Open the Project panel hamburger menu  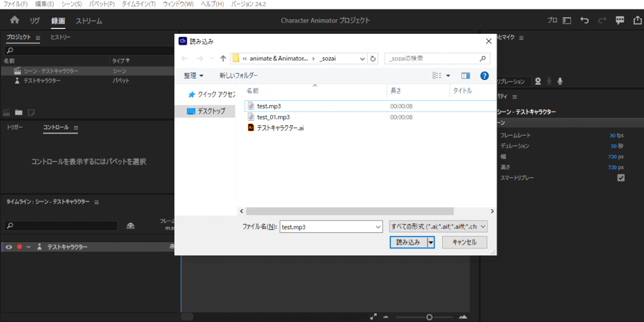[x=38, y=38]
